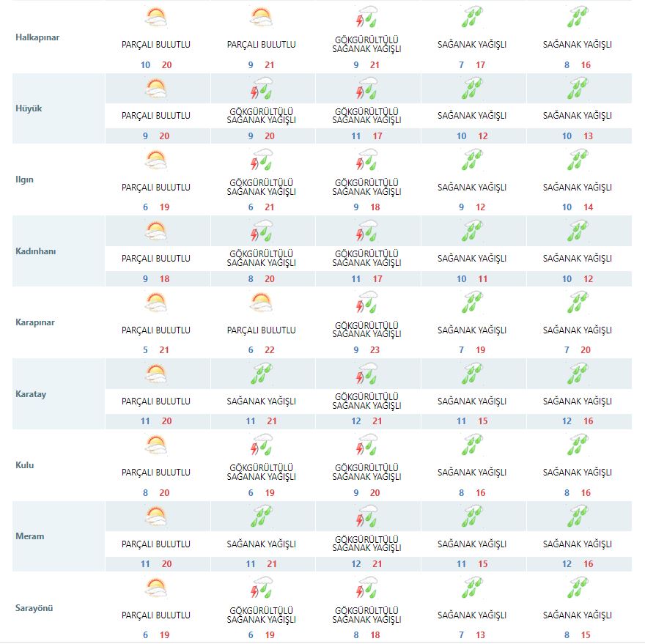Click Kadınhanı's partly cloudy weather icon
Screen dimensions: 645x644
[x=155, y=232]
